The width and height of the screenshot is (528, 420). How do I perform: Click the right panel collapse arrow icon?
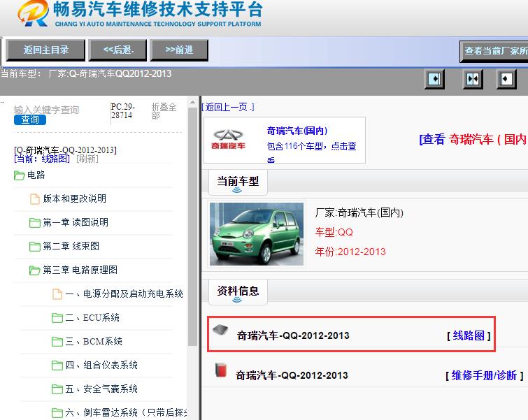click(506, 79)
